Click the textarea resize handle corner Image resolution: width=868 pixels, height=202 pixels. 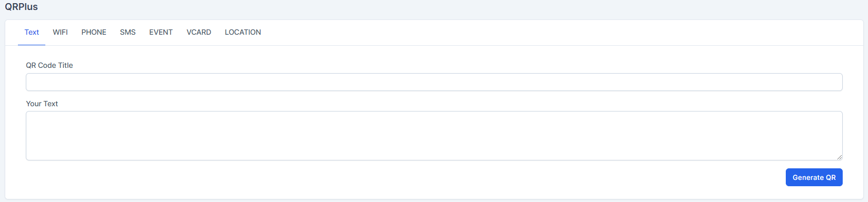coord(839,157)
